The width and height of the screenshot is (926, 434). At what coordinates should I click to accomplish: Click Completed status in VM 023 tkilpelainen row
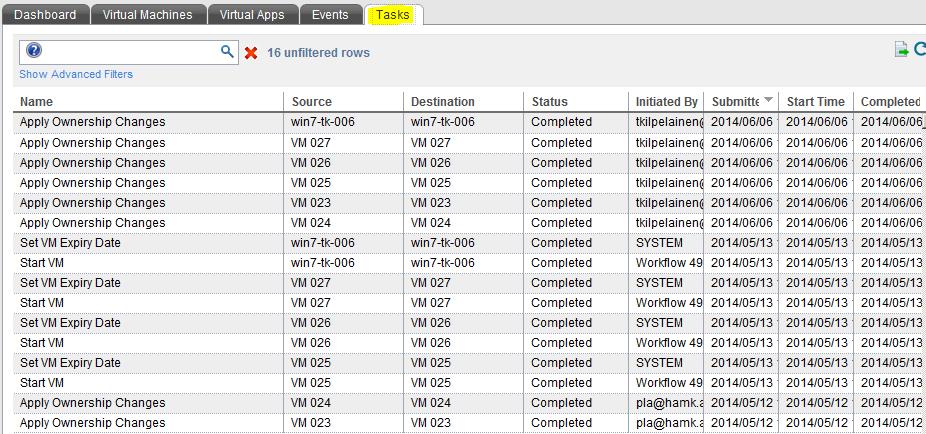(x=561, y=203)
